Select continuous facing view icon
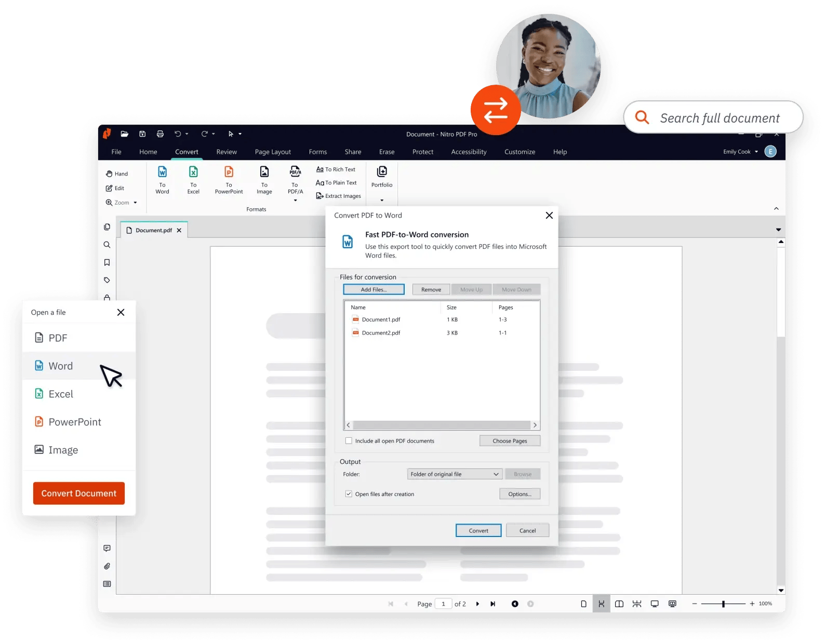The image size is (826, 644). click(637, 604)
